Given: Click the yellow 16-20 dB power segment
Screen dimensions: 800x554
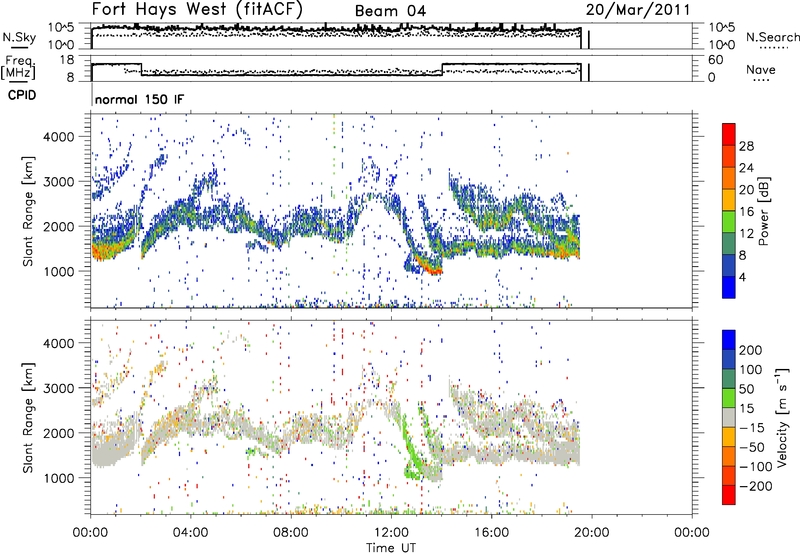Looking at the screenshot, I should tap(729, 199).
